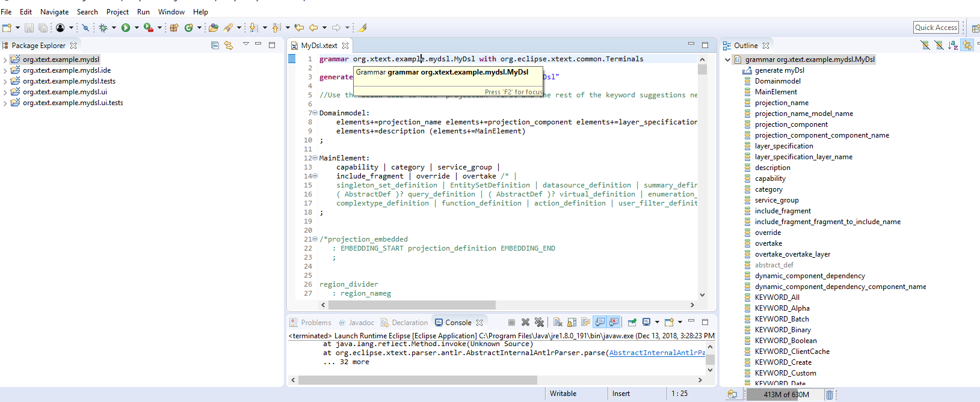Toggle Link with Editor in Outline
The height and width of the screenshot is (402, 980).
point(967,45)
